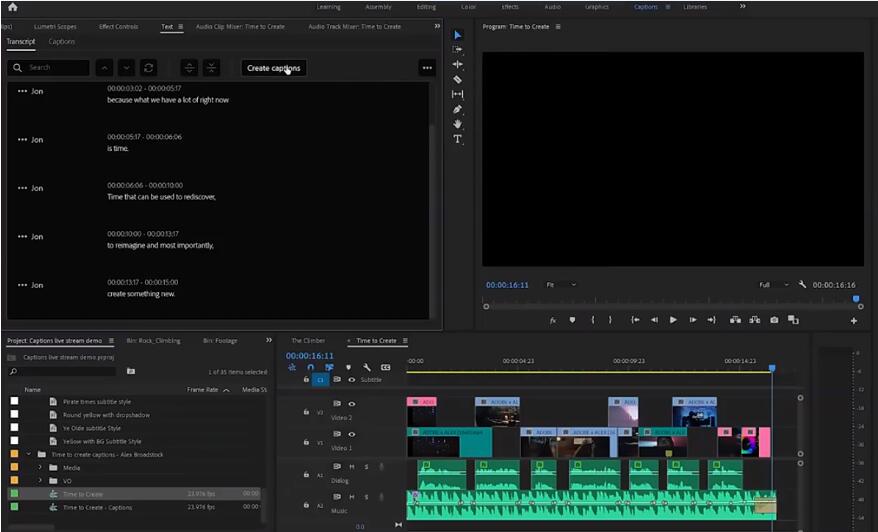Screen dimensions: 878x532
Task: Toggle Subtitle track visibility eye
Action: point(352,380)
